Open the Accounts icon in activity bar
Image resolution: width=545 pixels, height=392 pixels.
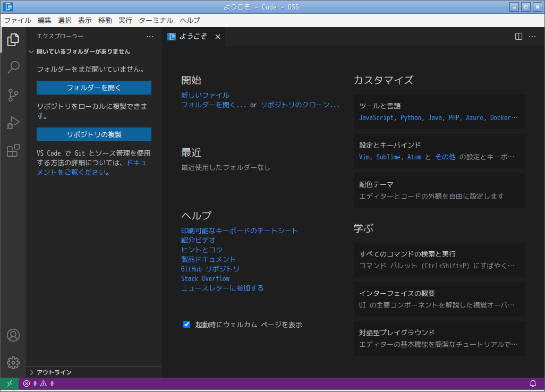(13, 335)
